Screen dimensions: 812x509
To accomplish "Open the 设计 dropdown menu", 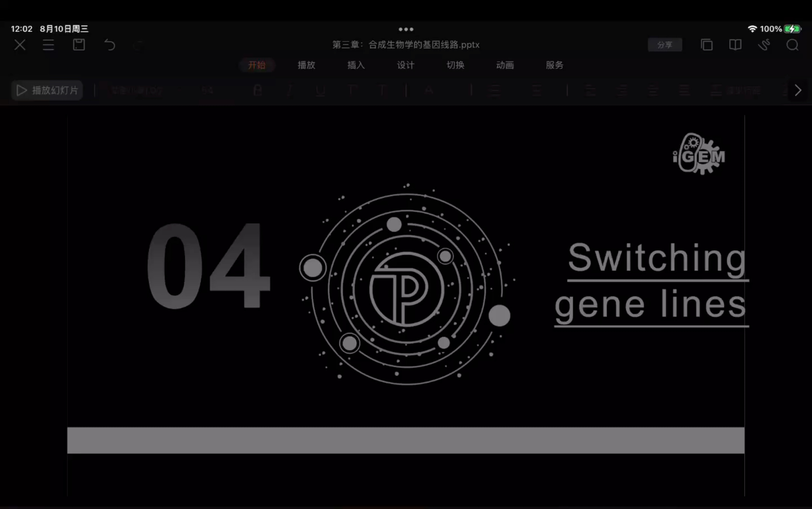I will click(x=406, y=65).
